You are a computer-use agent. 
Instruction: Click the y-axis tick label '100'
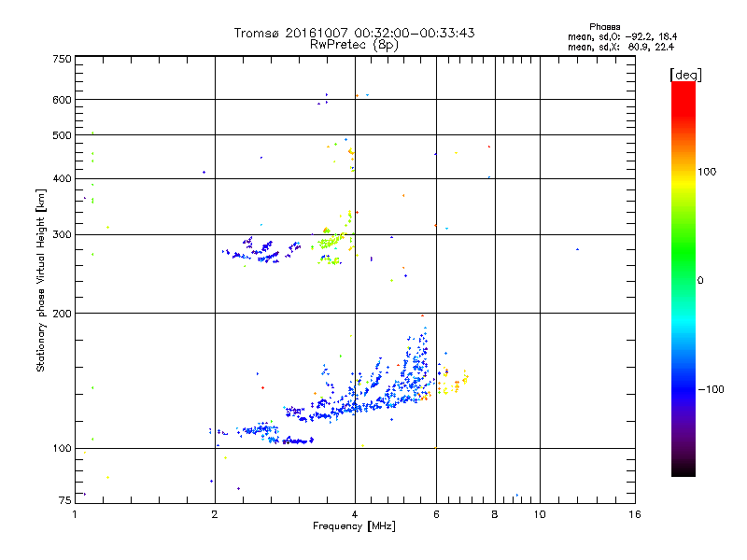pyautogui.click(x=62, y=449)
